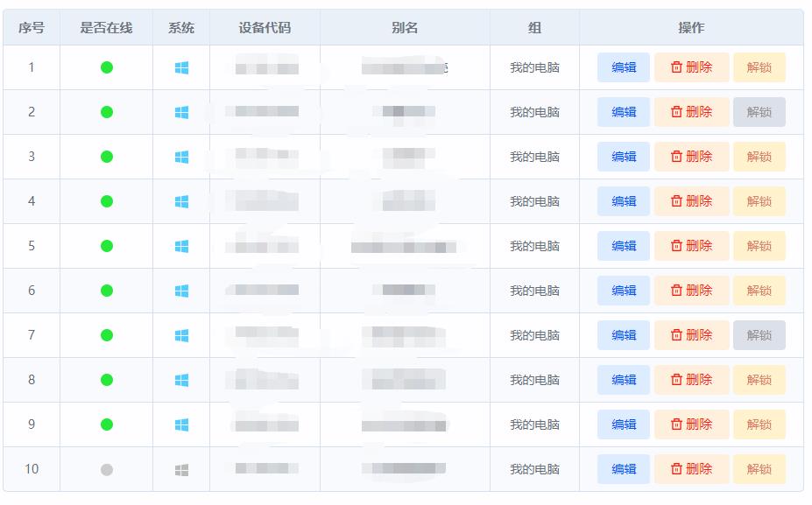The height and width of the screenshot is (505, 812).
Task: Click the gray offline status dot in row 10
Action: tap(107, 470)
